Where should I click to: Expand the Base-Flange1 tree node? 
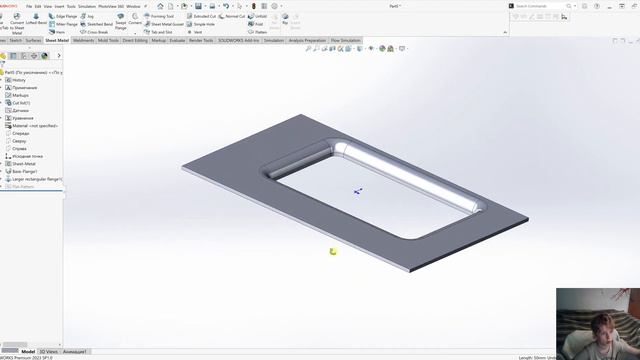(2, 171)
